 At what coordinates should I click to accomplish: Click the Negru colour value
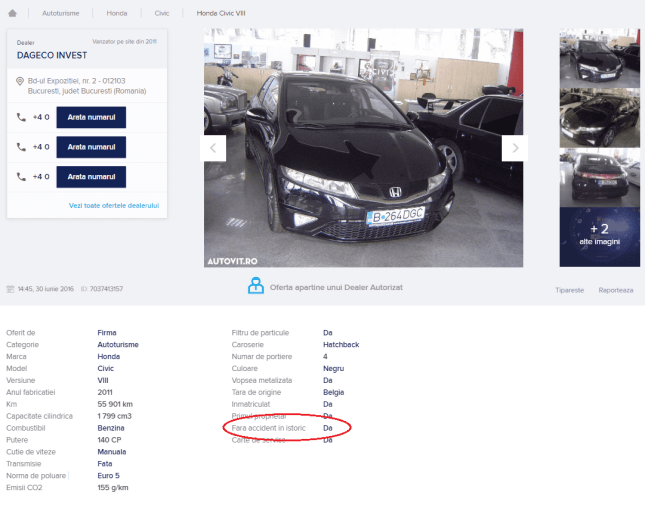334,369
